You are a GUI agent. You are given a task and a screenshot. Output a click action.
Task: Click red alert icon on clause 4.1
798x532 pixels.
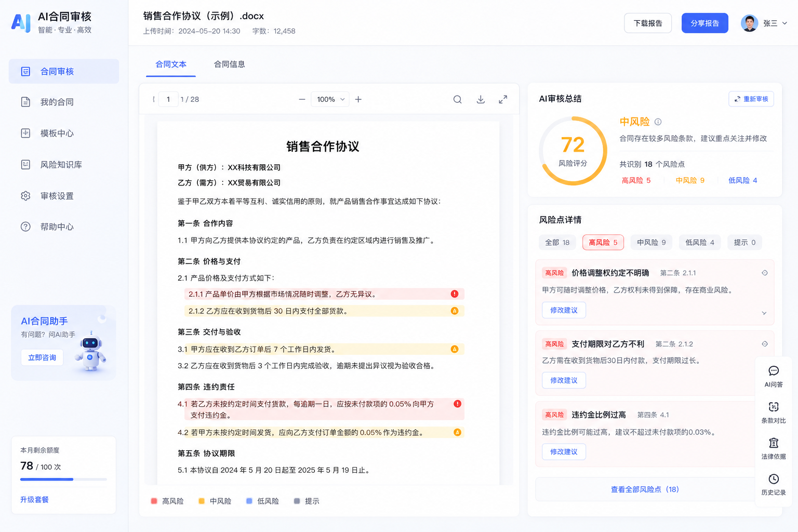click(457, 404)
